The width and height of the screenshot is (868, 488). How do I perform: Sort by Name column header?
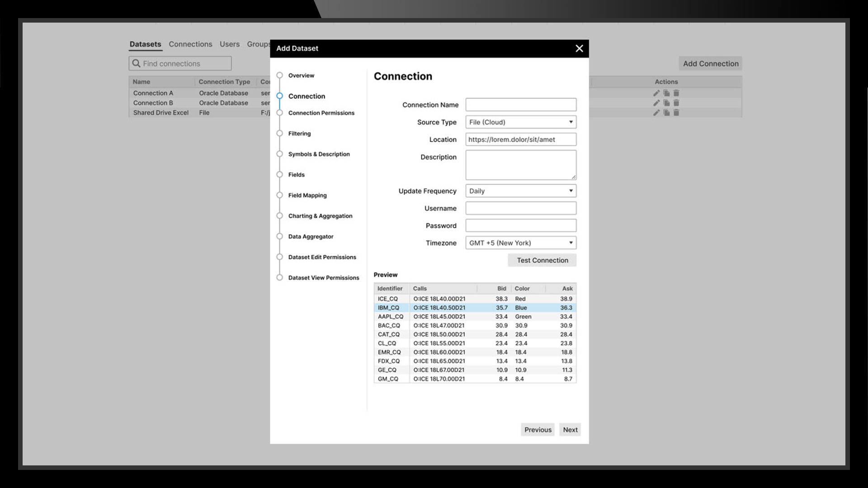pyautogui.click(x=142, y=82)
